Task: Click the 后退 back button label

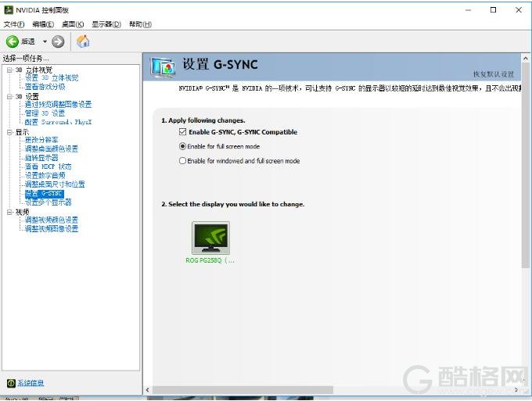Action: pos(28,41)
